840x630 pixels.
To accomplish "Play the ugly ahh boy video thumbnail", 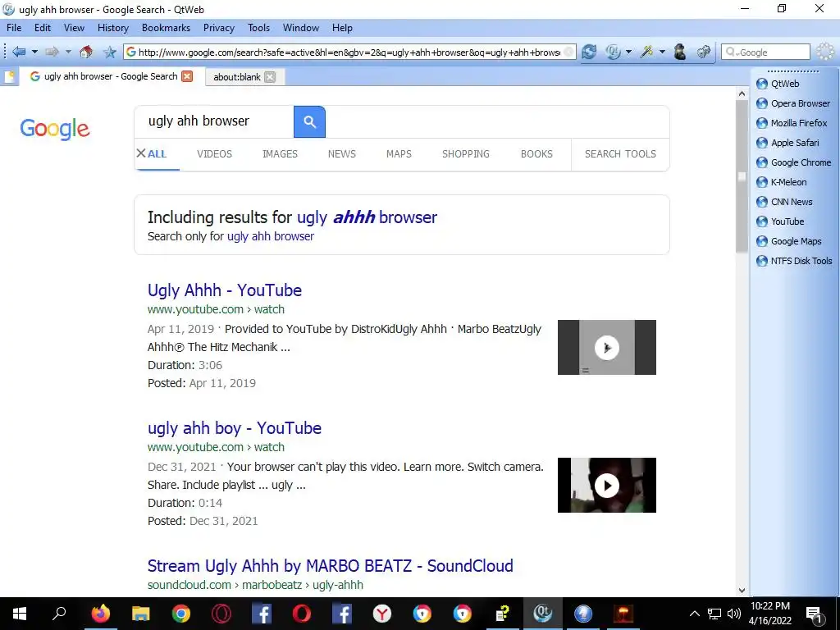I will click(607, 486).
